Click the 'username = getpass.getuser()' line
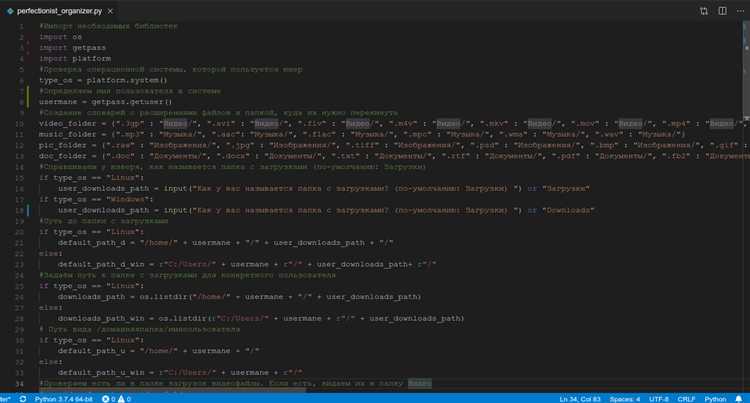The image size is (750, 403). pyautogui.click(x=106, y=102)
